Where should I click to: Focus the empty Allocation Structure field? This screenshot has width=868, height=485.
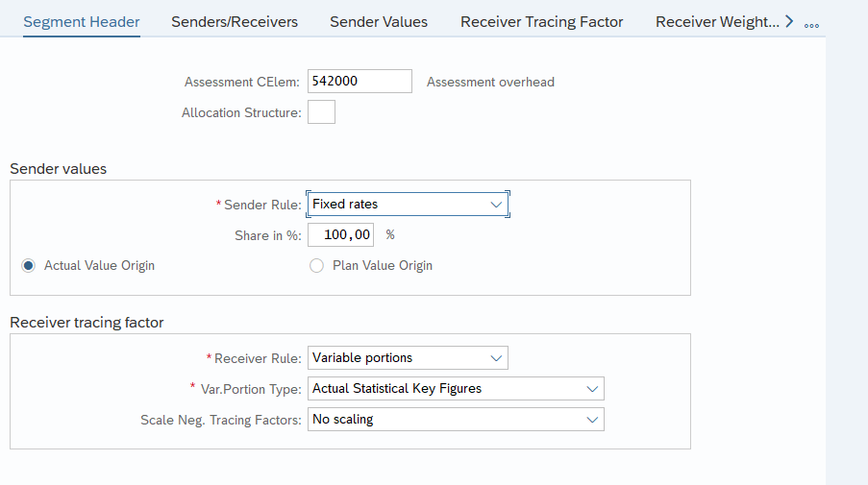tap(321, 112)
